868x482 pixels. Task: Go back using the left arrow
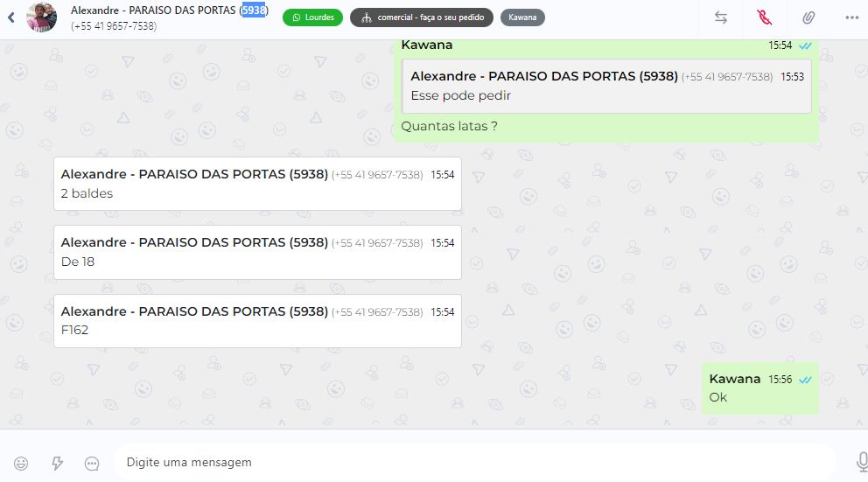11,17
